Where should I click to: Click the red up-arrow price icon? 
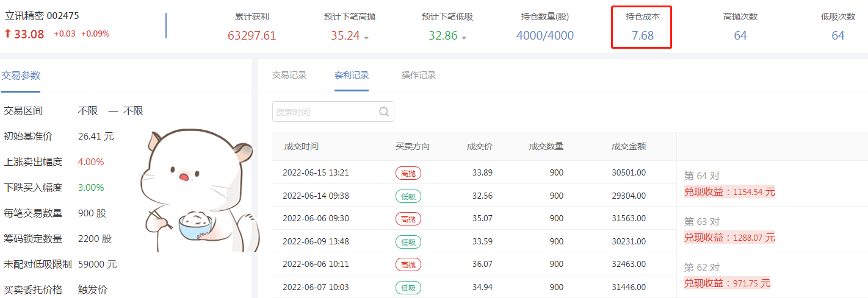coord(7,34)
